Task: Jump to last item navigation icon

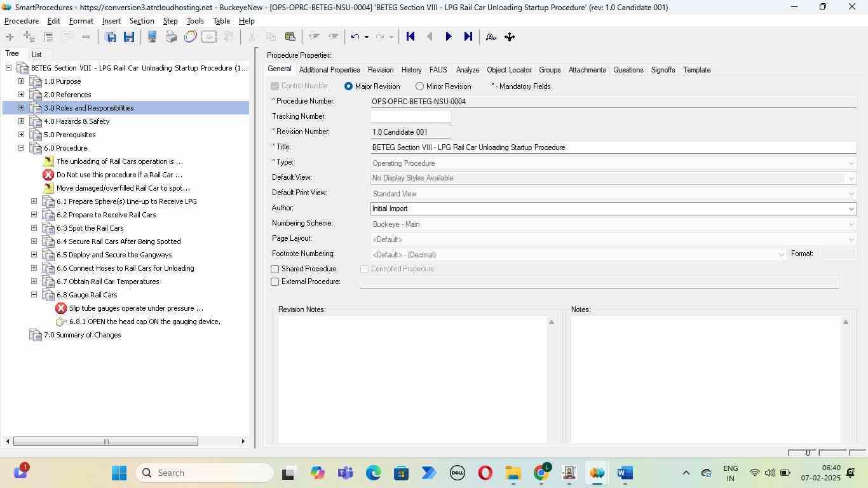Action: click(x=468, y=37)
